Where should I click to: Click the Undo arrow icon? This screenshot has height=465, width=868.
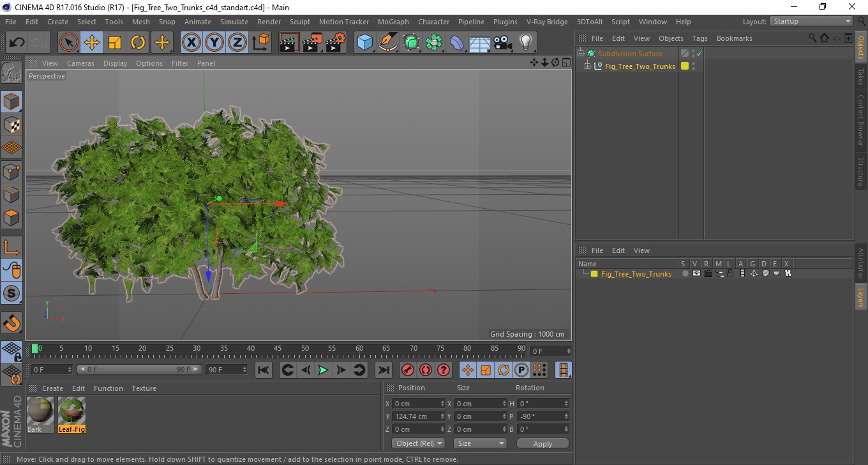17,43
